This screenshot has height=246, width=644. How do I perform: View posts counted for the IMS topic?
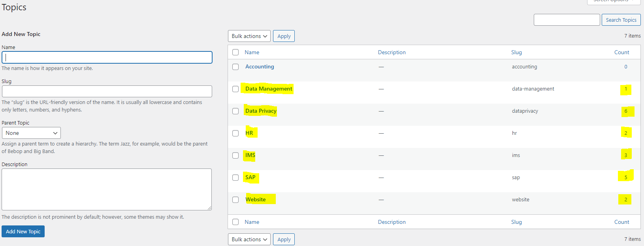(x=625, y=155)
